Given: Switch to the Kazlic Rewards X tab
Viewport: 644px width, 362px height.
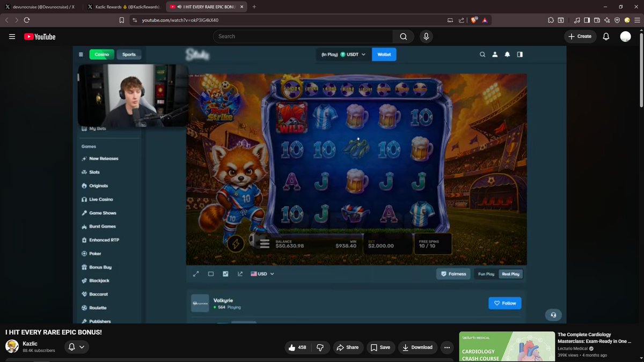Looking at the screenshot, I should coord(123,6).
